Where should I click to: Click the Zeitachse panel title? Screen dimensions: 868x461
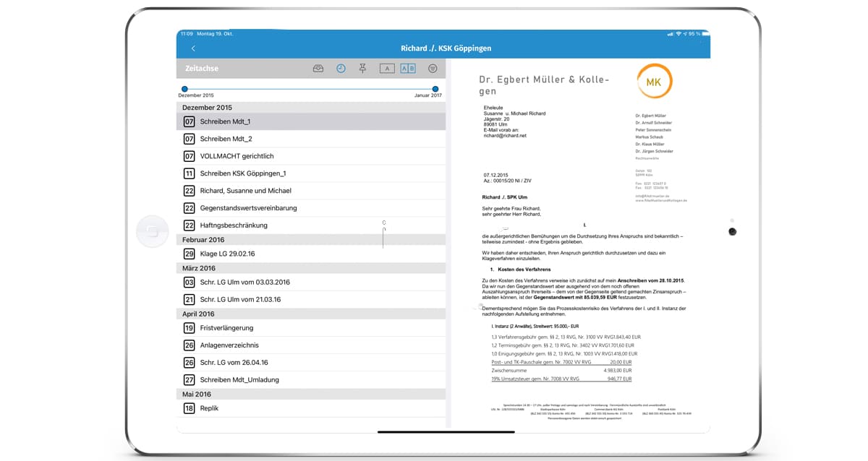[201, 69]
